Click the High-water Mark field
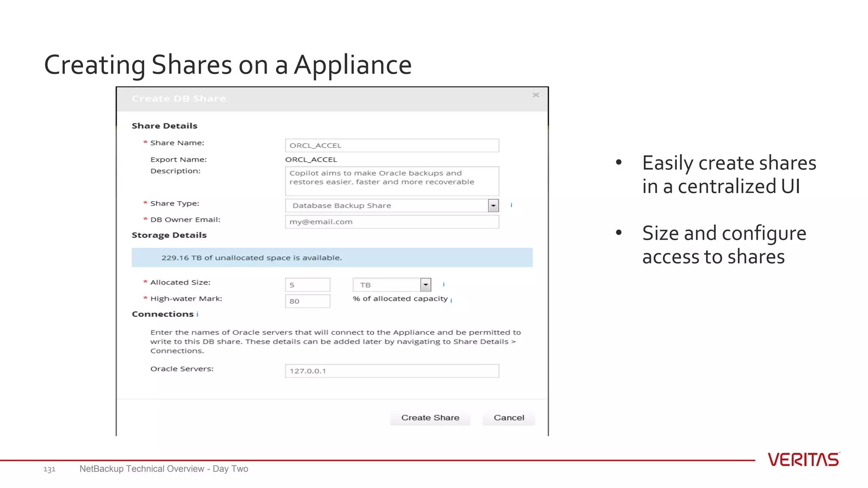 [308, 301]
